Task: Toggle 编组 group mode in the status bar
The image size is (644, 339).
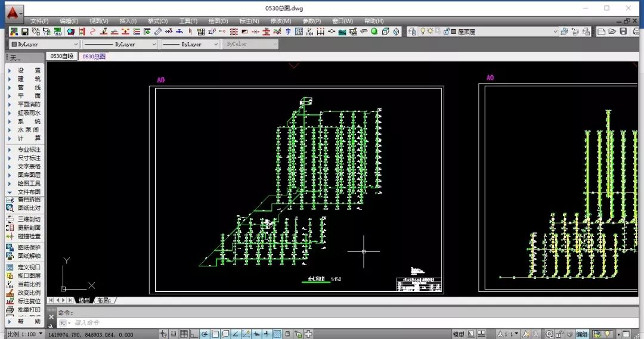Action: click(582, 334)
